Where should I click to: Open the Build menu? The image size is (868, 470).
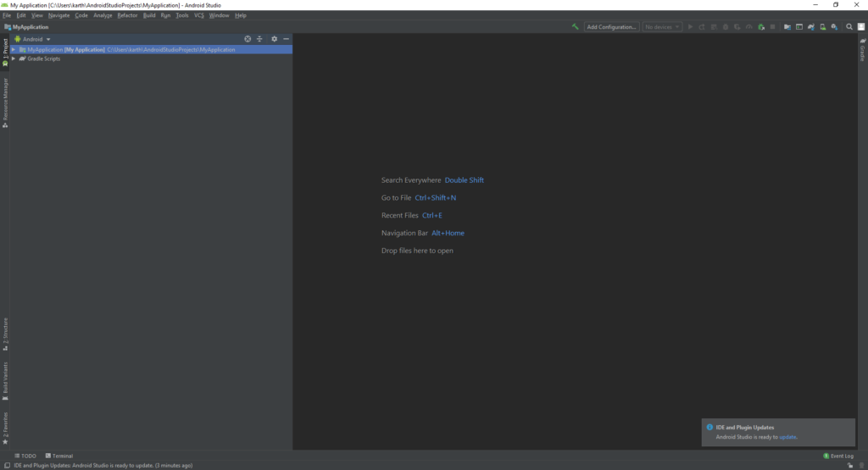coord(149,15)
